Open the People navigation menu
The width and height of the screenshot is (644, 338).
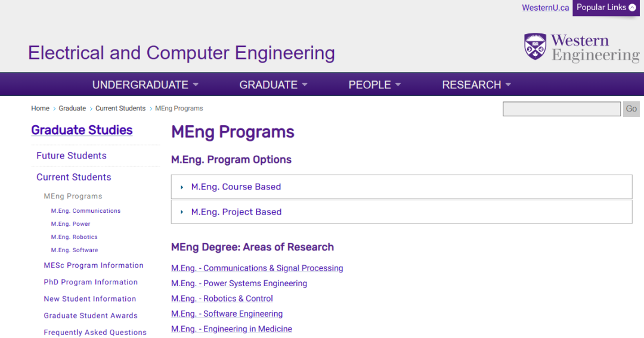374,85
